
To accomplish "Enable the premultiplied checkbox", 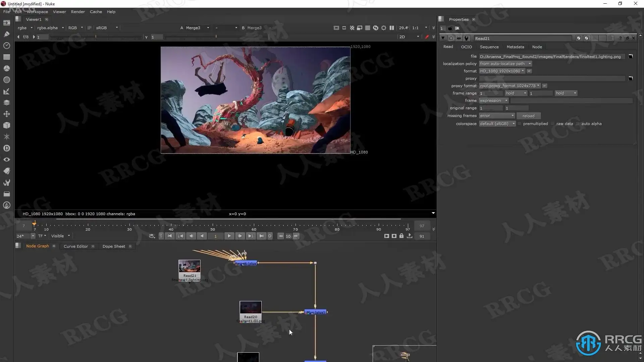I will point(520,124).
